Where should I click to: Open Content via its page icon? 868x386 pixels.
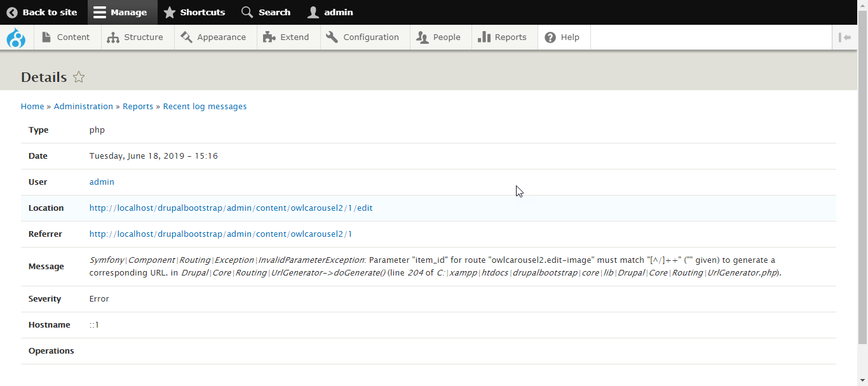pyautogui.click(x=47, y=37)
